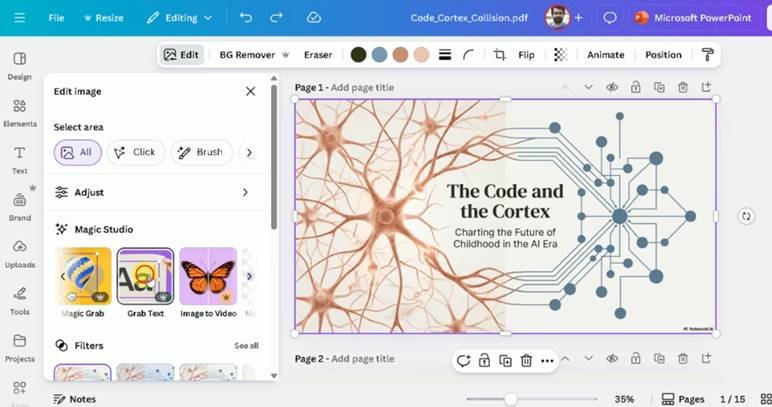Click the undo arrow in top bar
The height and width of the screenshot is (407, 772).
pyautogui.click(x=246, y=18)
